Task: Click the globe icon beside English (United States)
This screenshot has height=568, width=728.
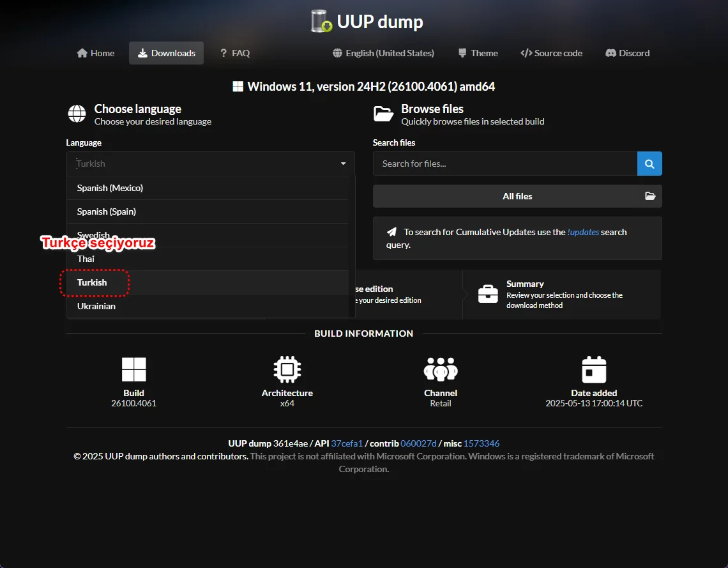Action: coord(338,53)
